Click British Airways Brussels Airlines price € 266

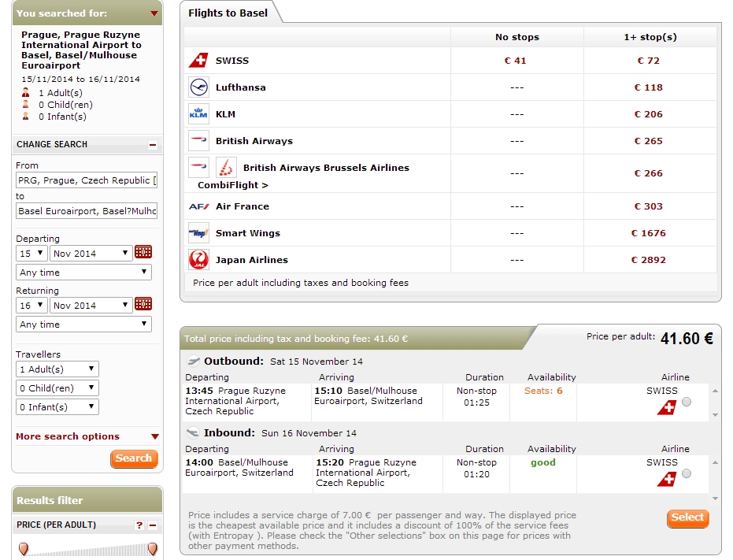[649, 173]
